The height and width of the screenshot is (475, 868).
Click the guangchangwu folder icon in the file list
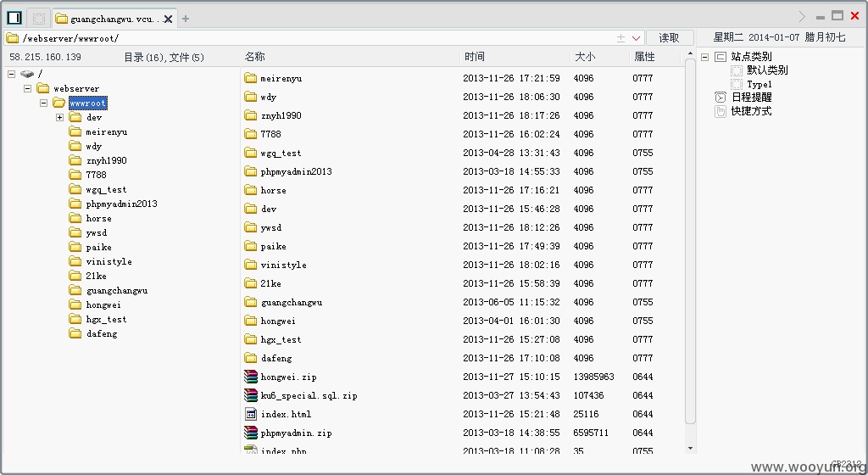click(x=251, y=302)
